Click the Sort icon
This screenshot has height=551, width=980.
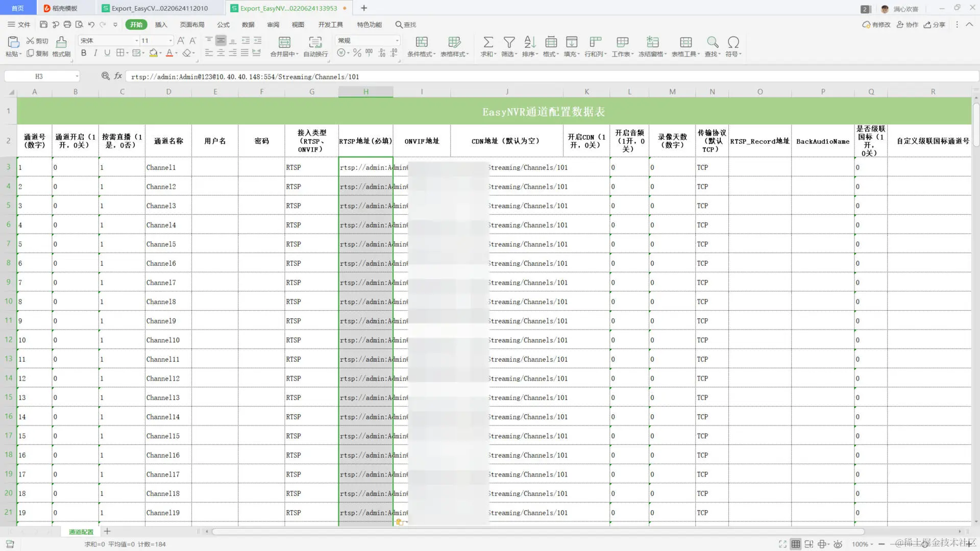point(530,42)
